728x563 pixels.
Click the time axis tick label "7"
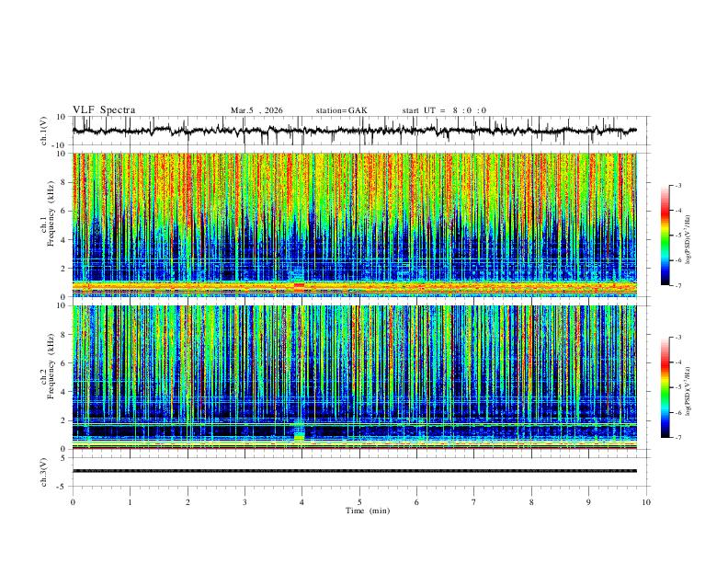pos(474,502)
